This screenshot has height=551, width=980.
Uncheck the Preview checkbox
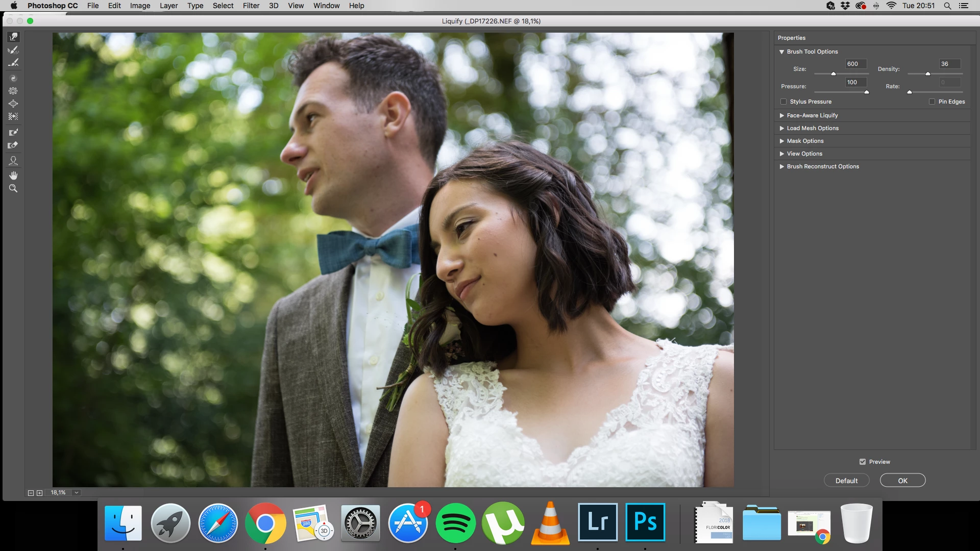[863, 462]
